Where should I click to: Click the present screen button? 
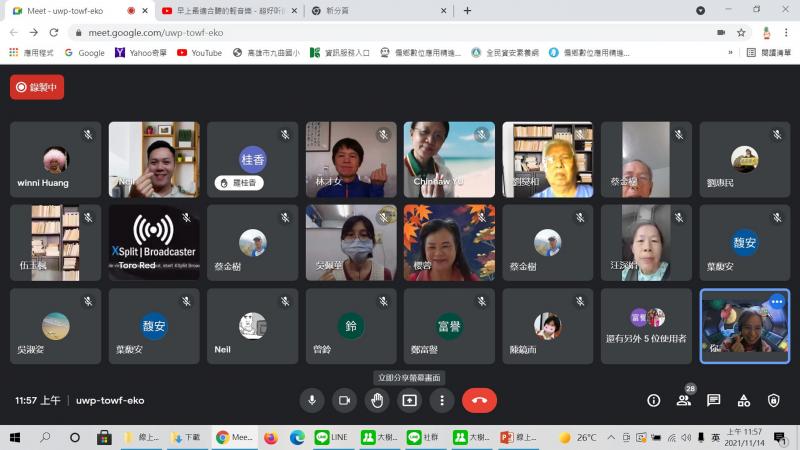pyautogui.click(x=410, y=401)
